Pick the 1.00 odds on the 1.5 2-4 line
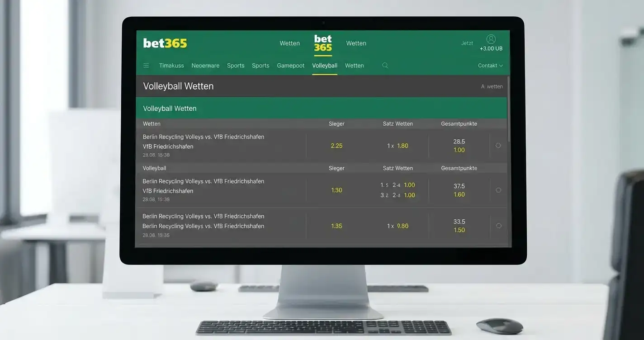Screen dimensions: 644x340 click(409, 185)
